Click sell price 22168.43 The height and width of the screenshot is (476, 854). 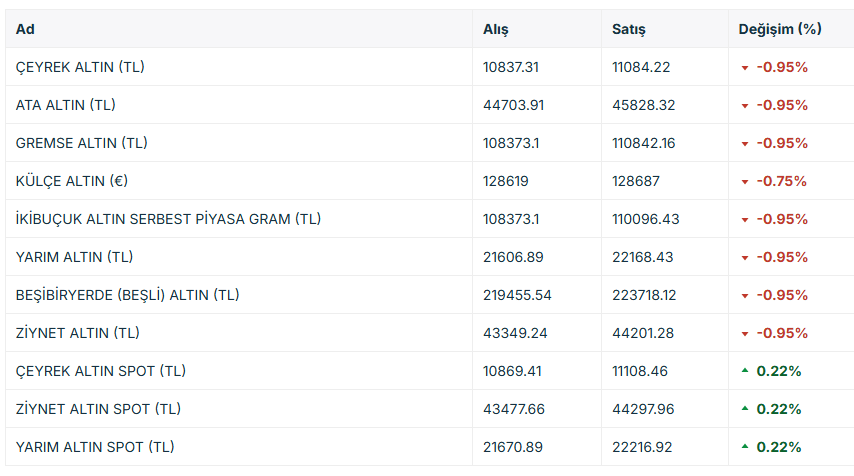(x=643, y=257)
